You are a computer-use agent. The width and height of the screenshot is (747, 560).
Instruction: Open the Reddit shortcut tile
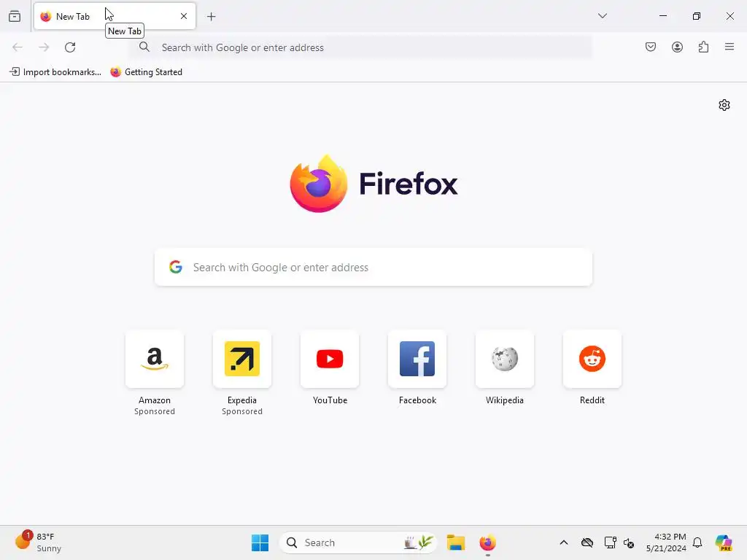pyautogui.click(x=592, y=359)
